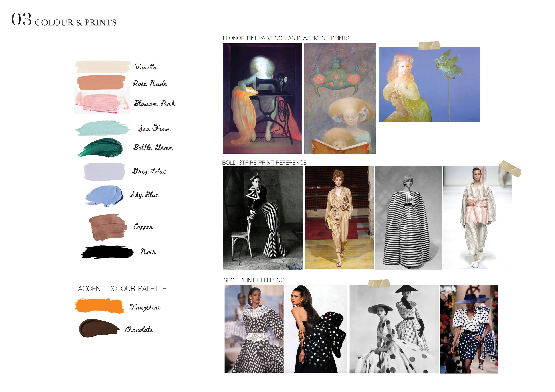Choose the Grey Lilac paint swatch
This screenshot has height=392, width=555.
point(104,171)
